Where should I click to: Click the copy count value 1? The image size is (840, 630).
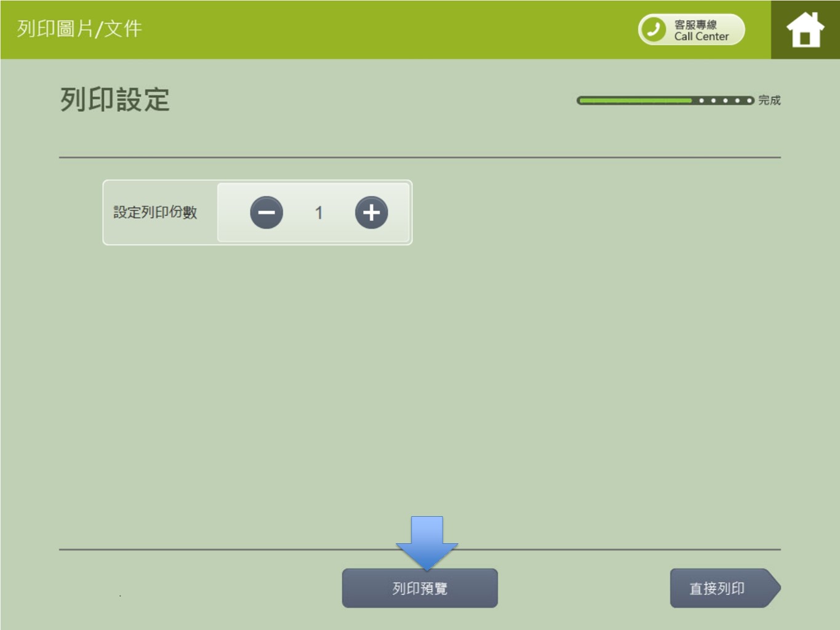pos(319,213)
